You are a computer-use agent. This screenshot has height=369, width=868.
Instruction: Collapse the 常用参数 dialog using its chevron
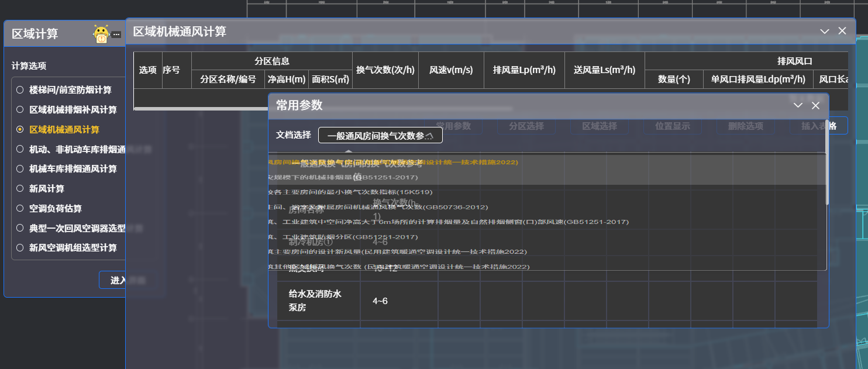click(x=798, y=105)
